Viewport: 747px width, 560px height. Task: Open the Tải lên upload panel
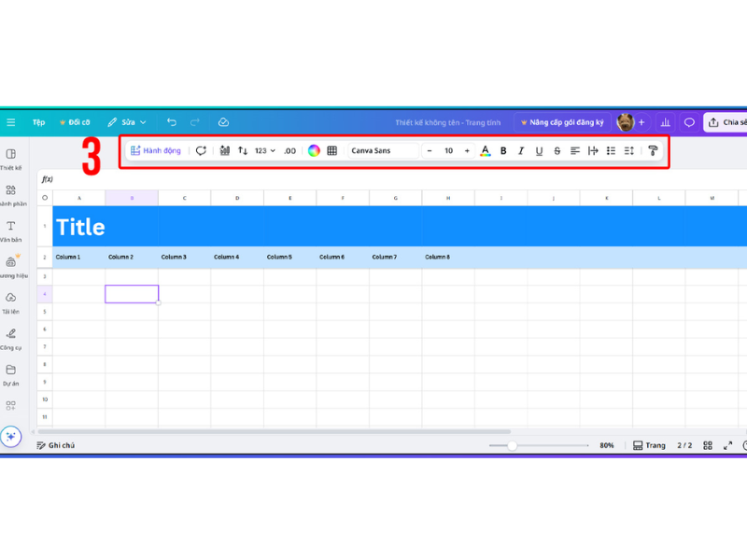pyautogui.click(x=10, y=302)
